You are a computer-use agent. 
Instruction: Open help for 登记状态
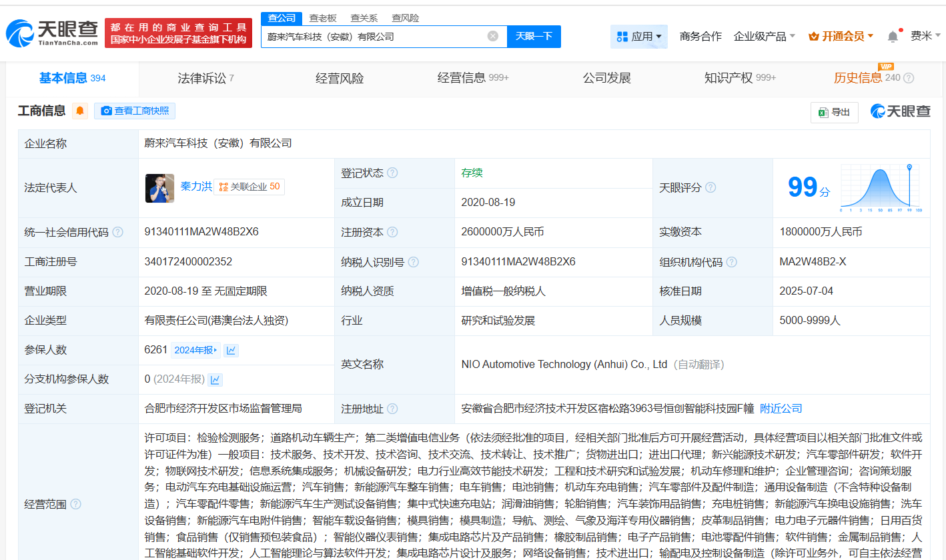tap(392, 173)
